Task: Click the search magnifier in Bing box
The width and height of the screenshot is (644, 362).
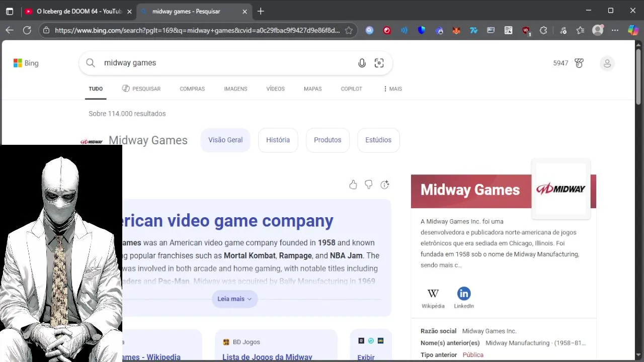Action: (x=91, y=63)
